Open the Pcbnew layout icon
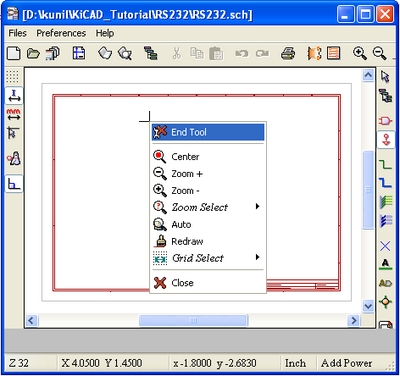This screenshot has height=376, width=400. 334,53
